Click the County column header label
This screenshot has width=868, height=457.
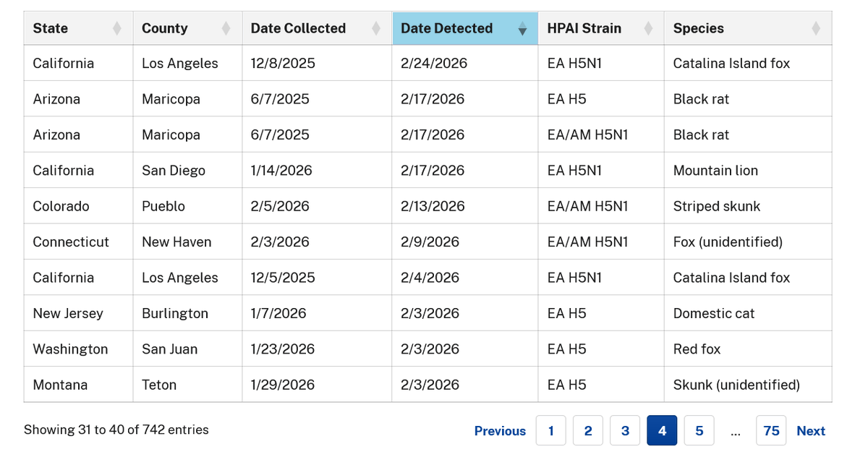[165, 28]
